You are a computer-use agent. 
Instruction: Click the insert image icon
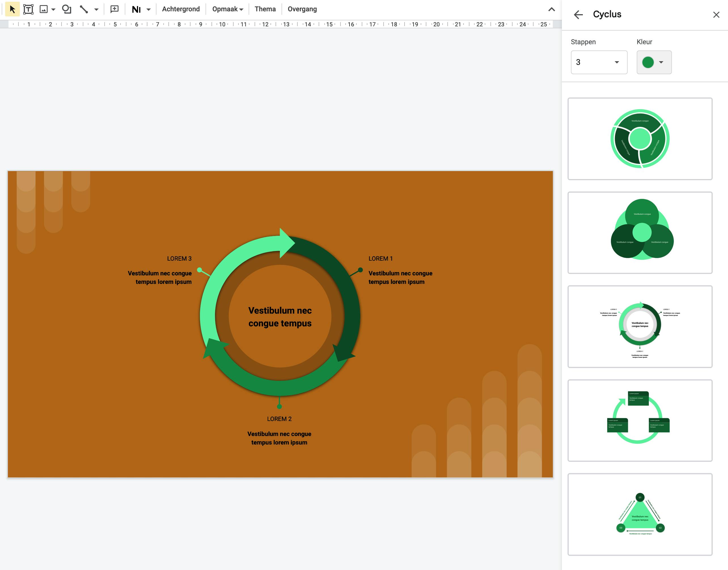point(43,9)
